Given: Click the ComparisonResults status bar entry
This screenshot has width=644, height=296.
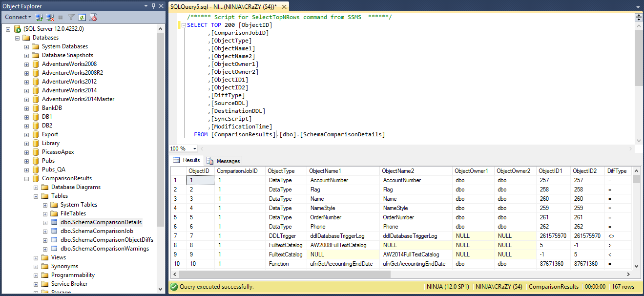Looking at the screenshot, I should point(554,287).
